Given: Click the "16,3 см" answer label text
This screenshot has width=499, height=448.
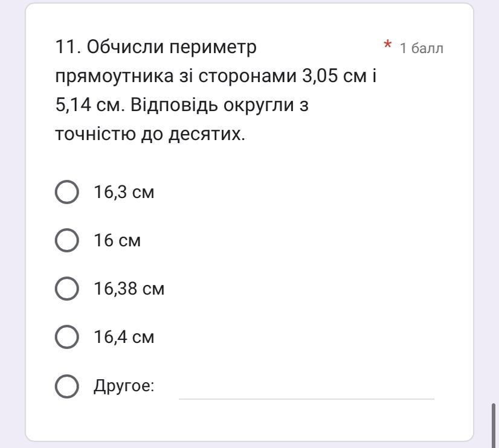Looking at the screenshot, I should pyautogui.click(x=124, y=193).
